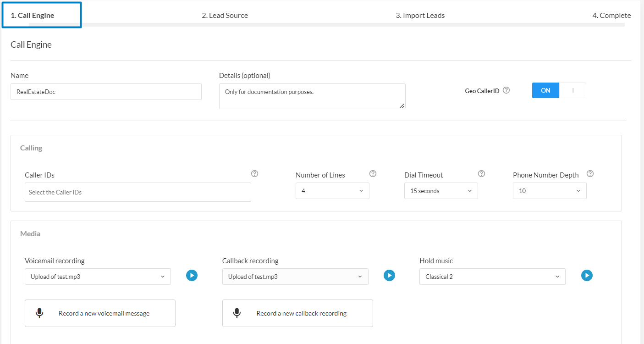Click Record a new voicemail message
The image size is (644, 344).
click(x=100, y=313)
